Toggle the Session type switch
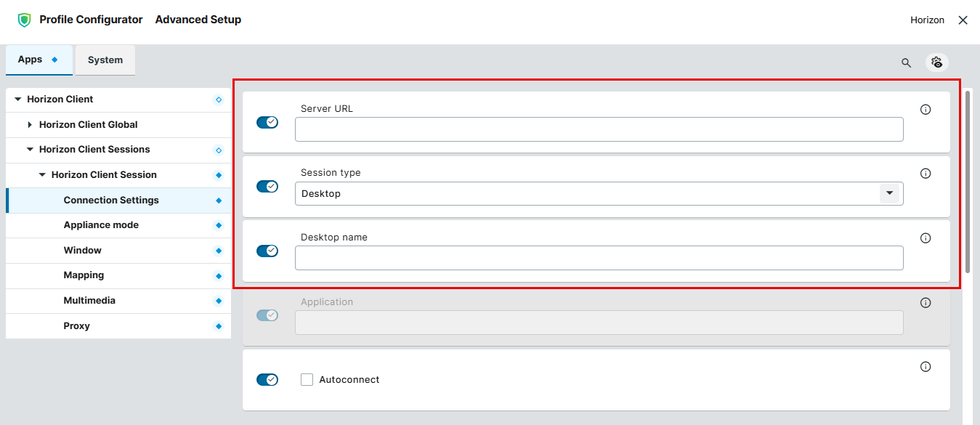The width and height of the screenshot is (980, 425). point(267,187)
